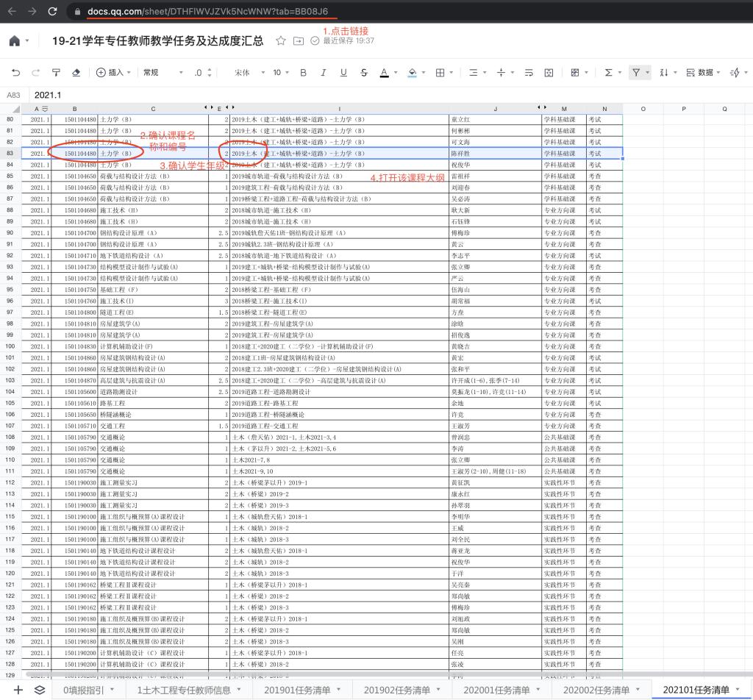This screenshot has width=753, height=700.
Task: Star this document as favorite
Action: 281,41
